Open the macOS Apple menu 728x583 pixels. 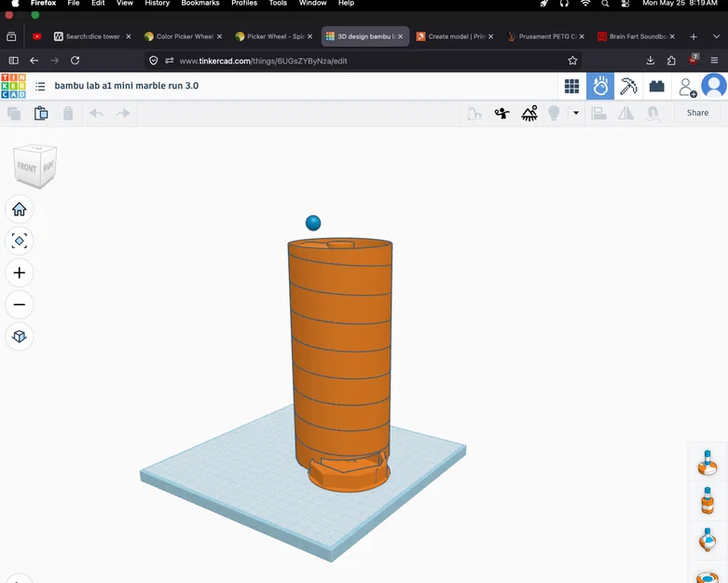15,3
